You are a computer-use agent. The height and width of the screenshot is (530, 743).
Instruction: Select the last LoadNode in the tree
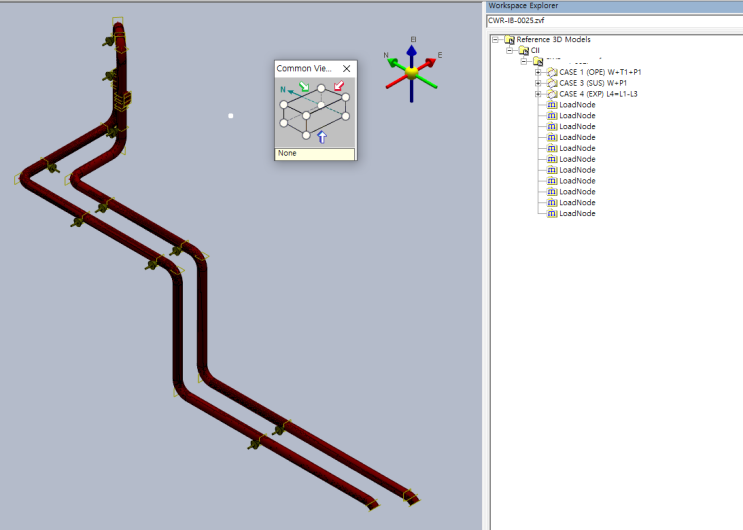pyautogui.click(x=577, y=213)
